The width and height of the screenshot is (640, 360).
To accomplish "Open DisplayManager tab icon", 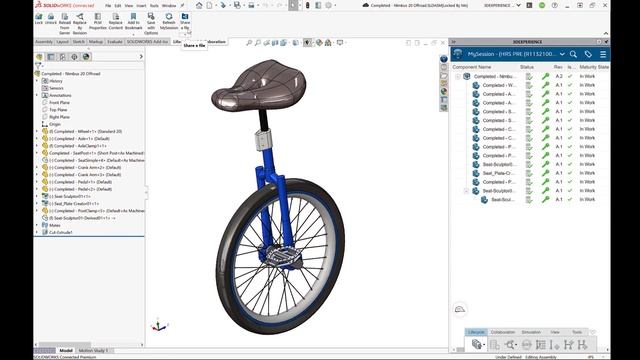I will pos(86,57).
